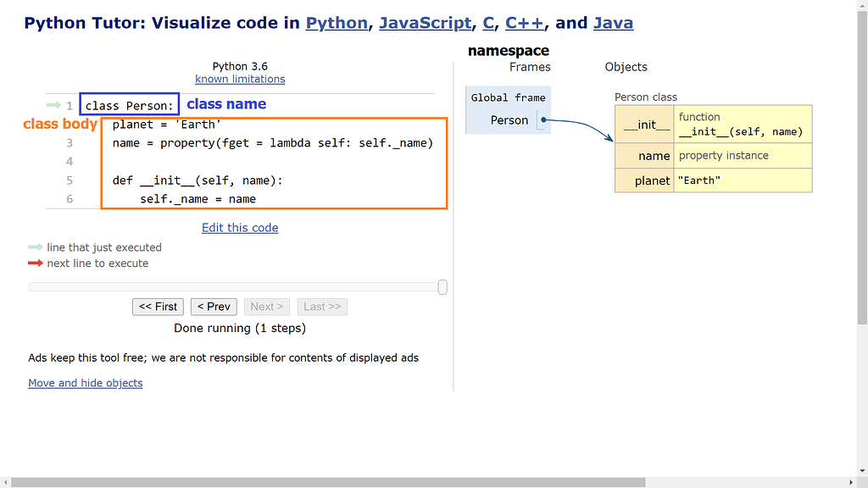Step back using the < Prev button
Screen dimensions: 868x488
[214, 307]
